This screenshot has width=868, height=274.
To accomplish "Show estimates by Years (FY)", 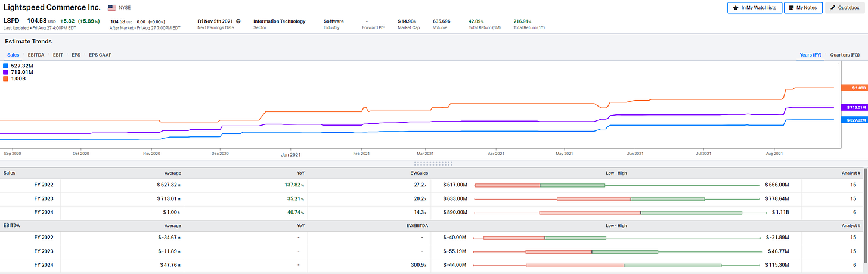I will [810, 55].
